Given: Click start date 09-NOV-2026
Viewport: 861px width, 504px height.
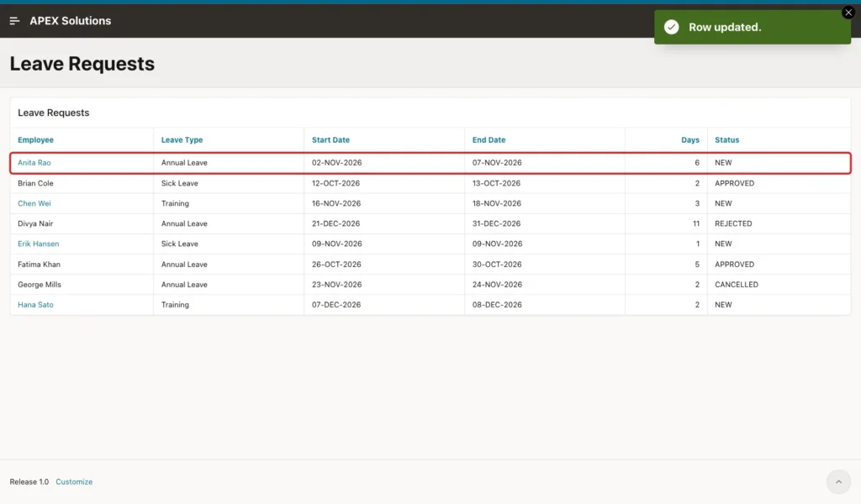Looking at the screenshot, I should 336,244.
